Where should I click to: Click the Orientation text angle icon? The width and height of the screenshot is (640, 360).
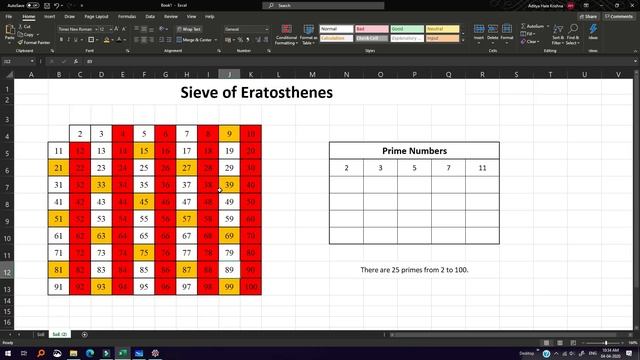[x=162, y=29]
